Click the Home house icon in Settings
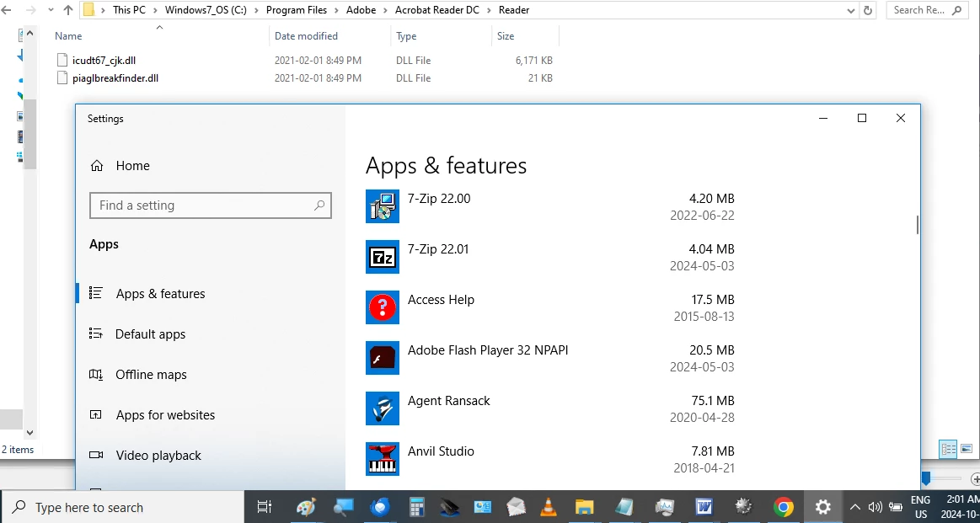Viewport: 980px width, 523px height. [x=97, y=166]
